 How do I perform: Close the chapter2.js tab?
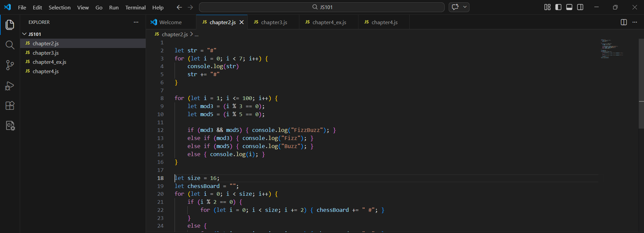[x=242, y=22]
